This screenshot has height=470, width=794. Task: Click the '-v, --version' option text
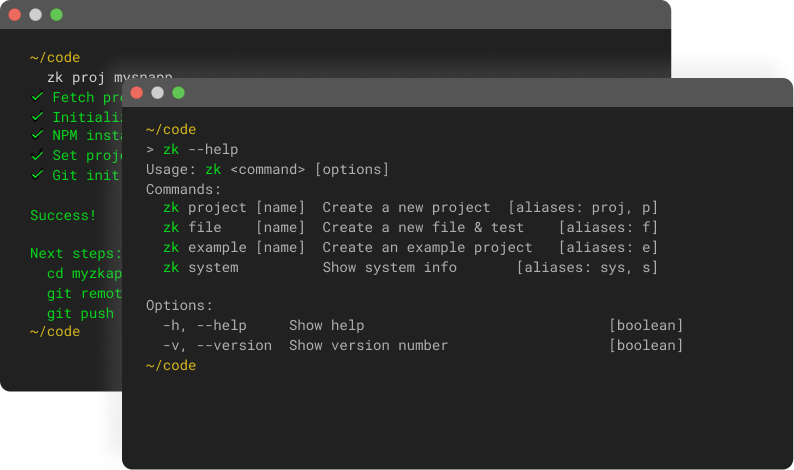[x=216, y=345]
